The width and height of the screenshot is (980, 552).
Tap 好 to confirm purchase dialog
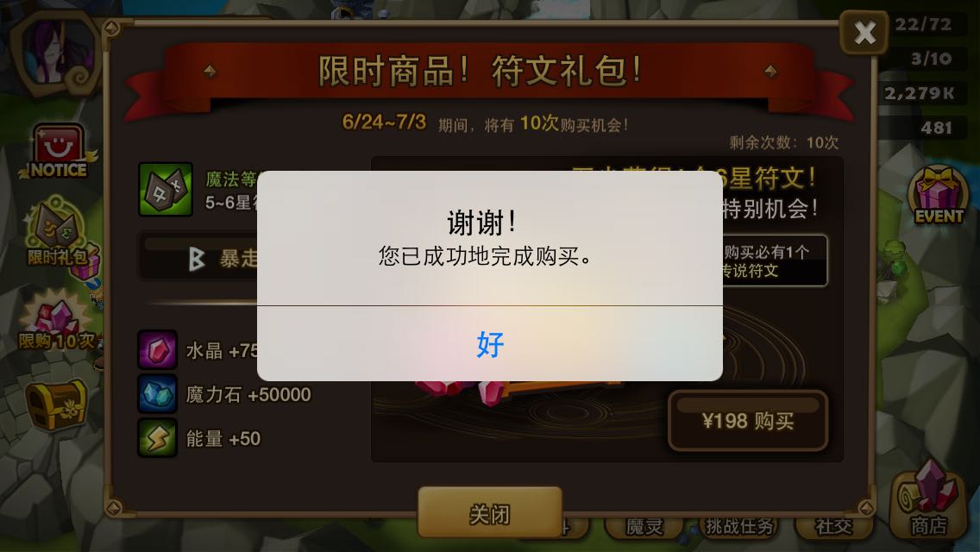pyautogui.click(x=490, y=344)
